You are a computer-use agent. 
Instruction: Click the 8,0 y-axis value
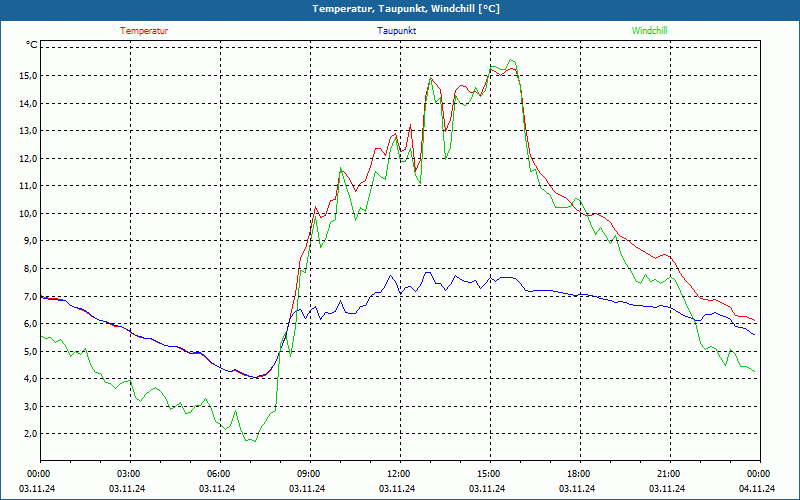pyautogui.click(x=31, y=268)
